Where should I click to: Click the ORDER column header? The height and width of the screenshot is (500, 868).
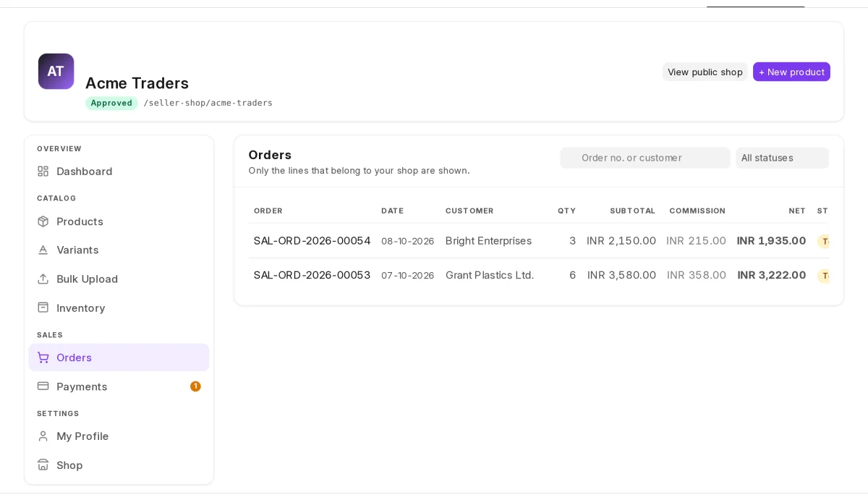point(268,211)
